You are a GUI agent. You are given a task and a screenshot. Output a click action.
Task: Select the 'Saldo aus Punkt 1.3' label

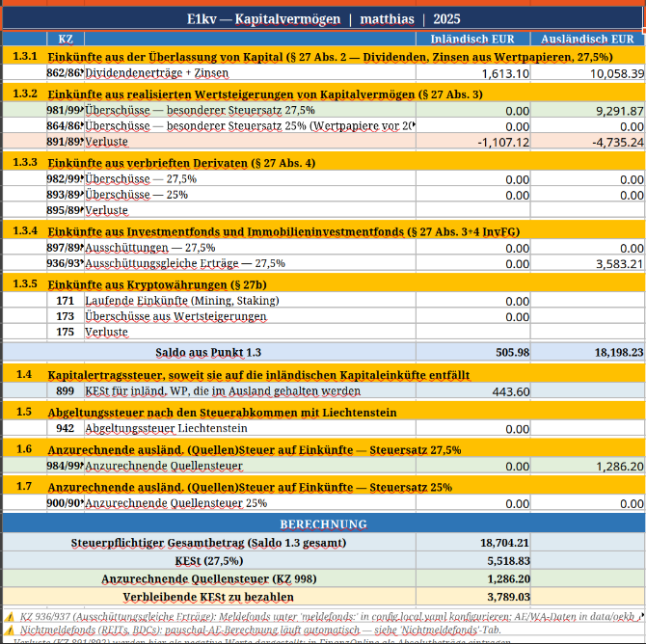208,352
